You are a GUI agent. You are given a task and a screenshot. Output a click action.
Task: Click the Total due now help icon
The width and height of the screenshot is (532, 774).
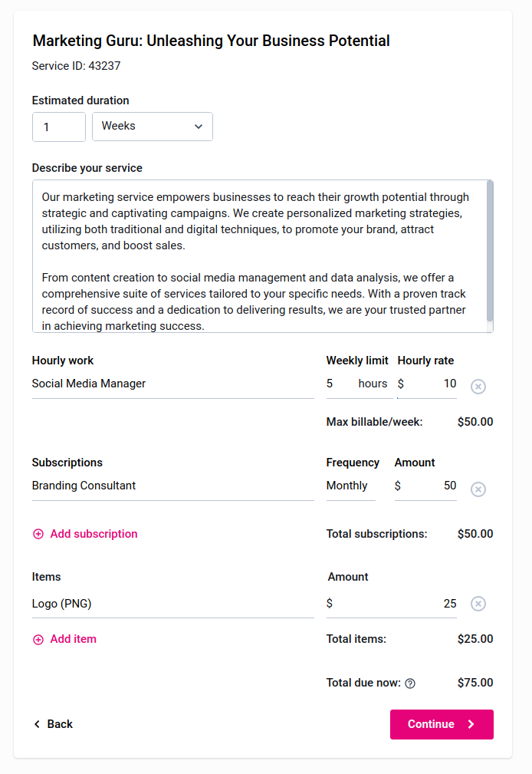coord(410,683)
